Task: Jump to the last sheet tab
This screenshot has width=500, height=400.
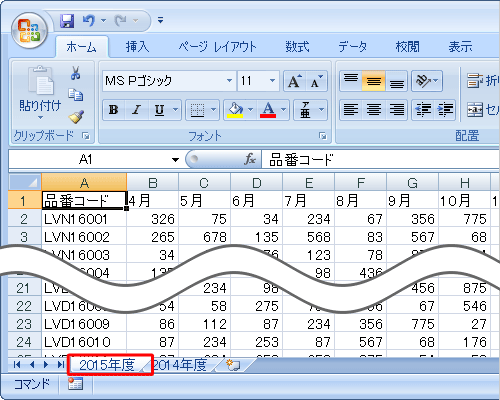Action: tap(60, 365)
